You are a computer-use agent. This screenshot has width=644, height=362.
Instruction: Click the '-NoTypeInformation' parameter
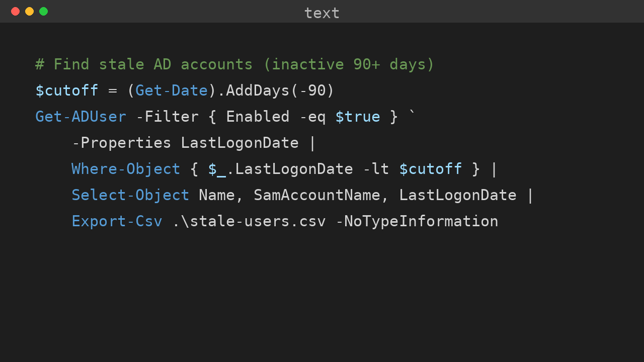417,221
